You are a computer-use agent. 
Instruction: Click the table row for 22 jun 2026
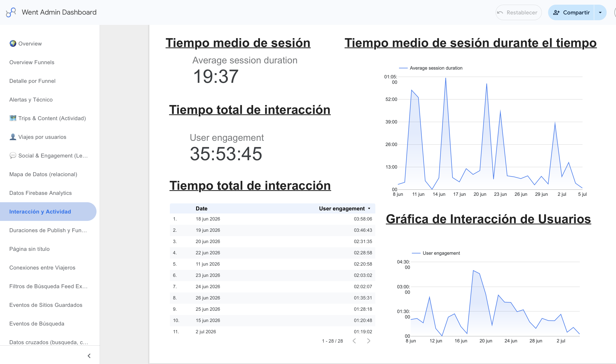[272, 253]
